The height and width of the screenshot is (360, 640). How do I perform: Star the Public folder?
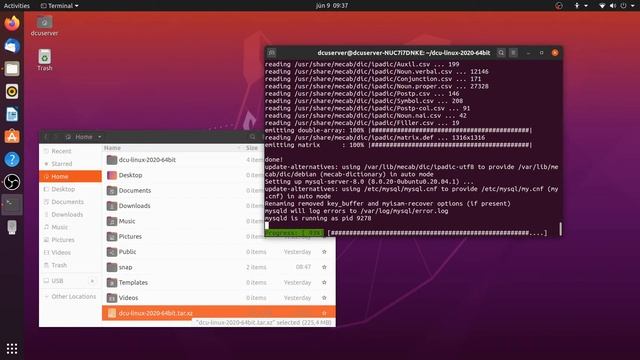pyautogui.click(x=324, y=252)
